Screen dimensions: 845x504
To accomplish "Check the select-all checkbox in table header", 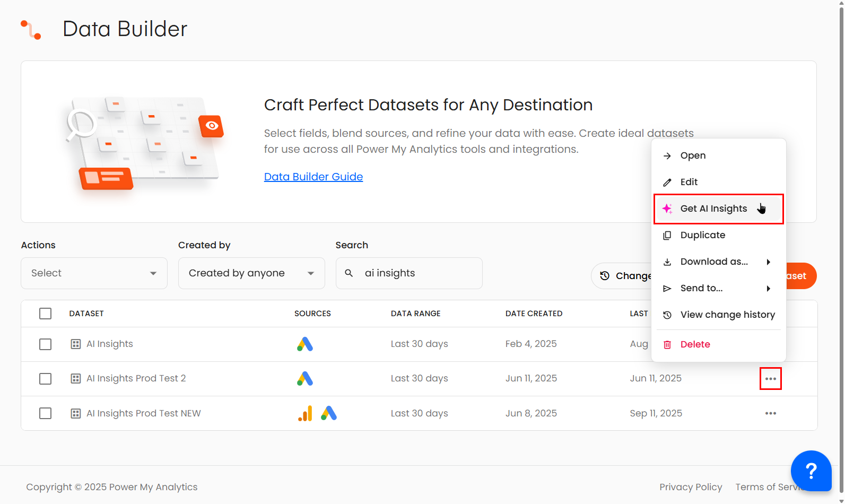I will point(46,314).
